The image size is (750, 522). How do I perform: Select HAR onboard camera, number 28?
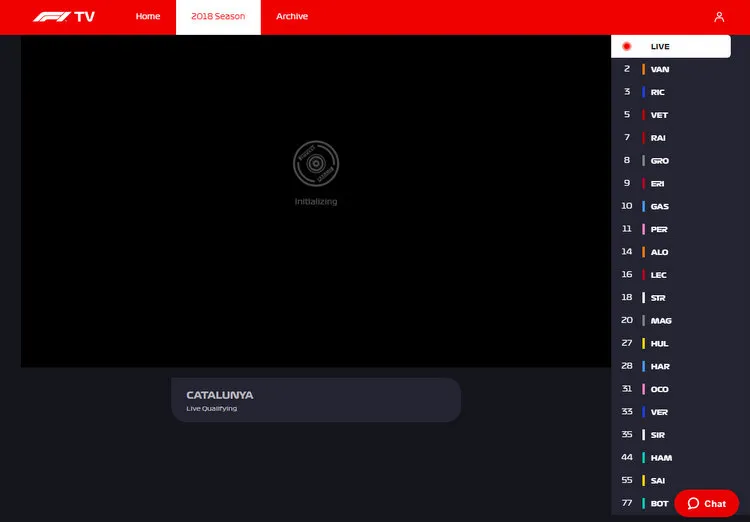(671, 366)
